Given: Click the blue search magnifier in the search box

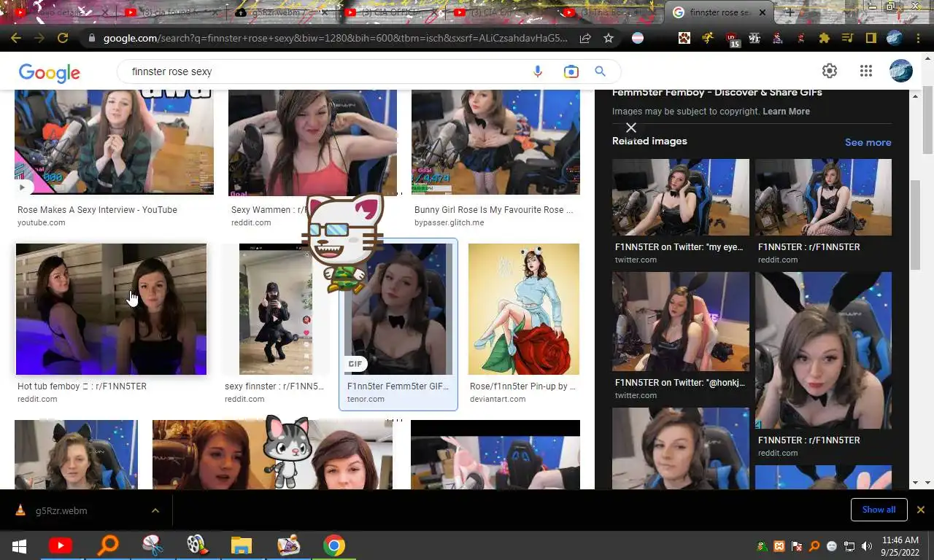Looking at the screenshot, I should [600, 71].
